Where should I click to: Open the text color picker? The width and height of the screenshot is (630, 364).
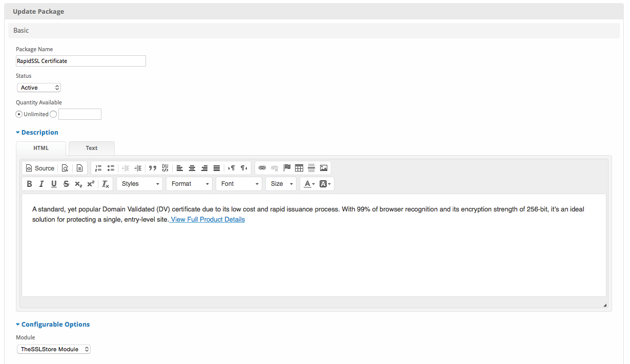(308, 184)
